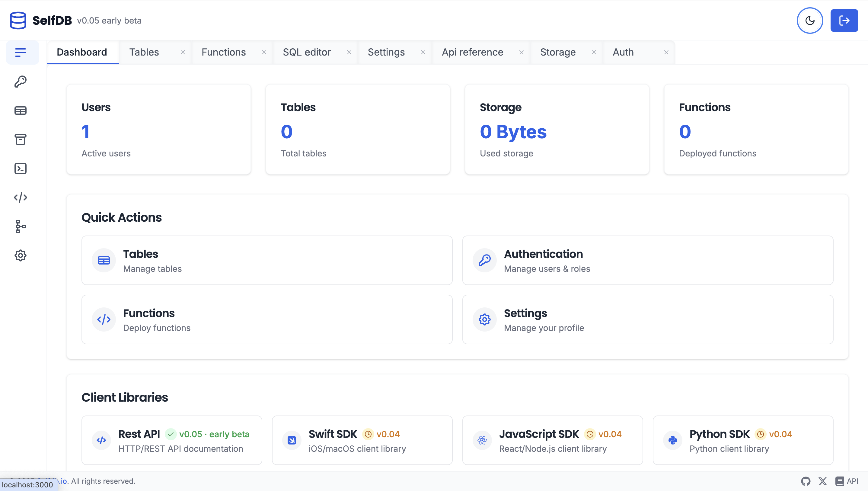Close the Functions tab
Image resolution: width=868 pixels, height=491 pixels.
(264, 52)
